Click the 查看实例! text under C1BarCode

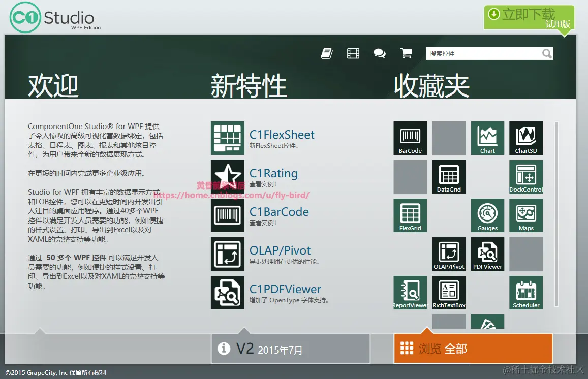(263, 223)
